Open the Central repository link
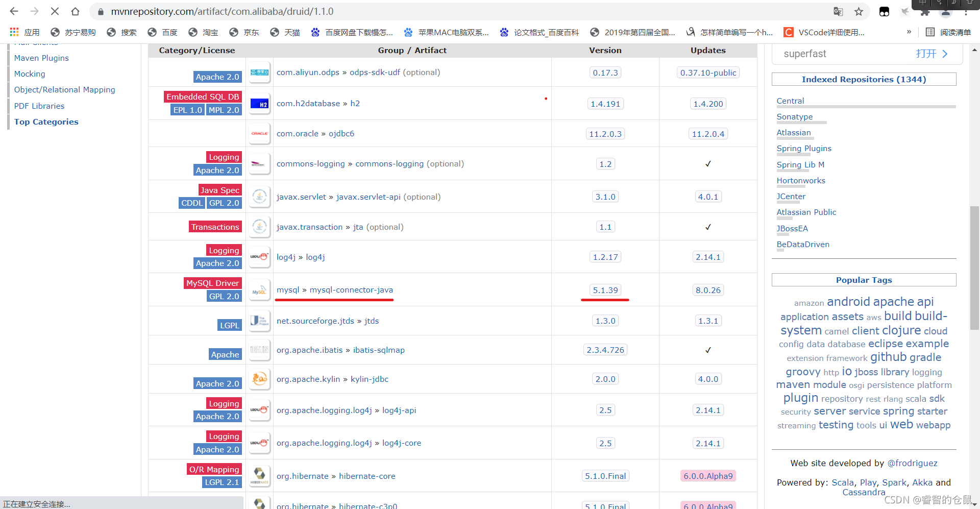980x509 pixels. [790, 101]
